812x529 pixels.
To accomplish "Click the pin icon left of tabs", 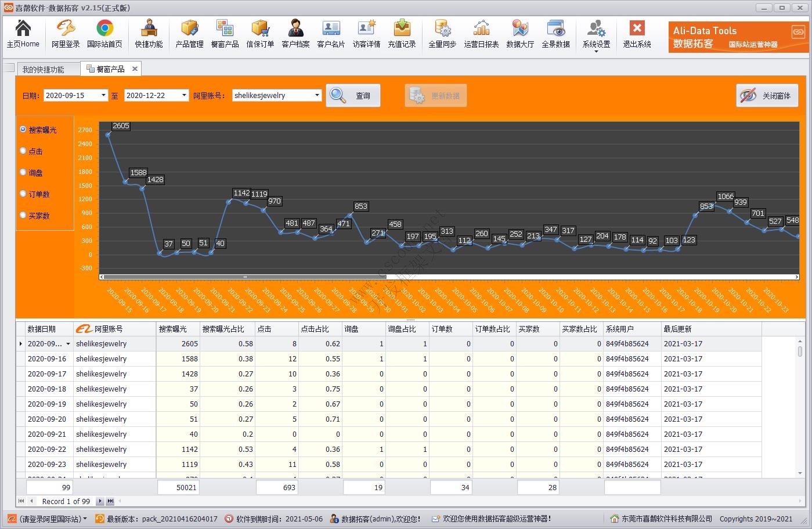I will [x=9, y=68].
